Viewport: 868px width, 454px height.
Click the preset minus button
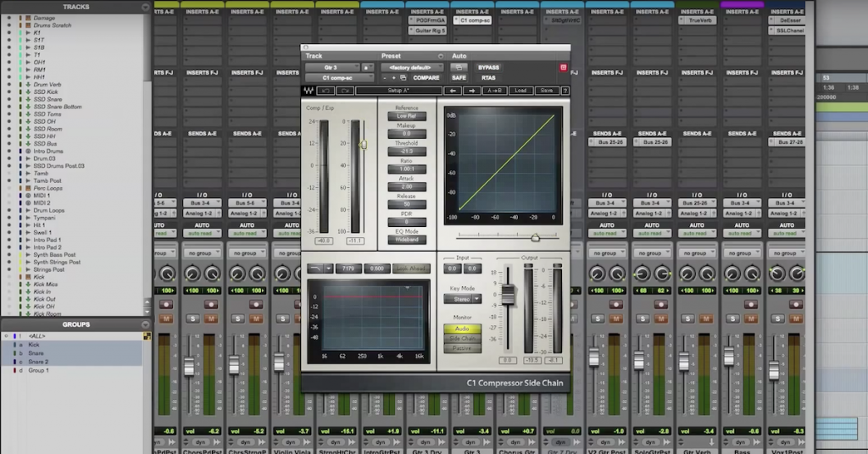pos(385,78)
